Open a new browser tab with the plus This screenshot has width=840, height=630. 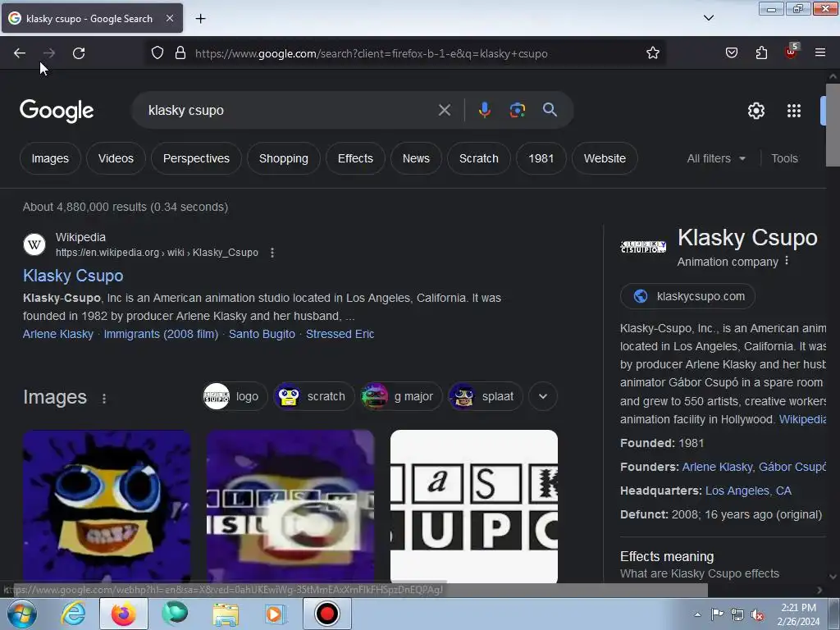click(x=200, y=19)
